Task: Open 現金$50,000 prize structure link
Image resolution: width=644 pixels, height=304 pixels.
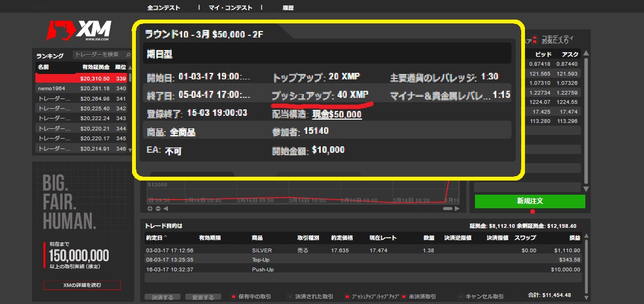Action: click(337, 114)
